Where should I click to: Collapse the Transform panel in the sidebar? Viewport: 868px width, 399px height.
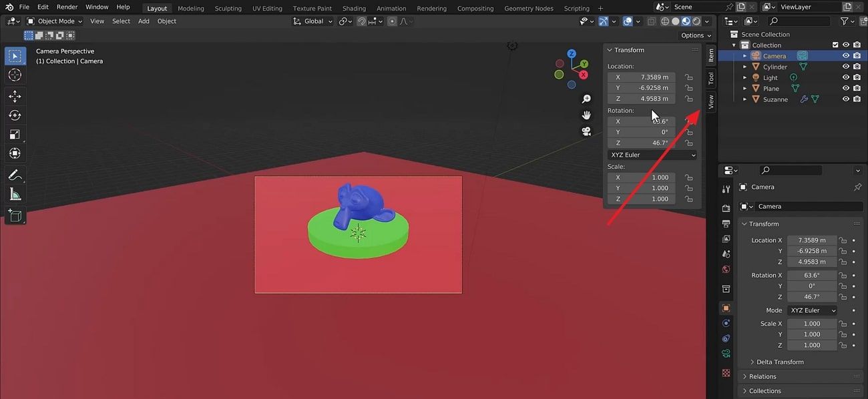[x=608, y=49]
